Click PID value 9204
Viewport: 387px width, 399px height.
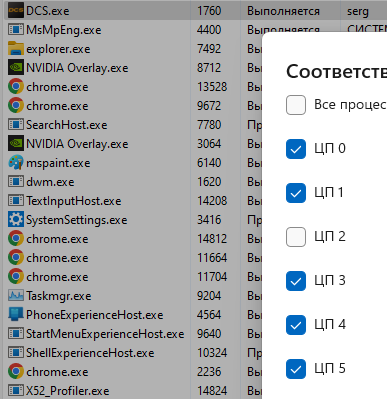pos(209,296)
